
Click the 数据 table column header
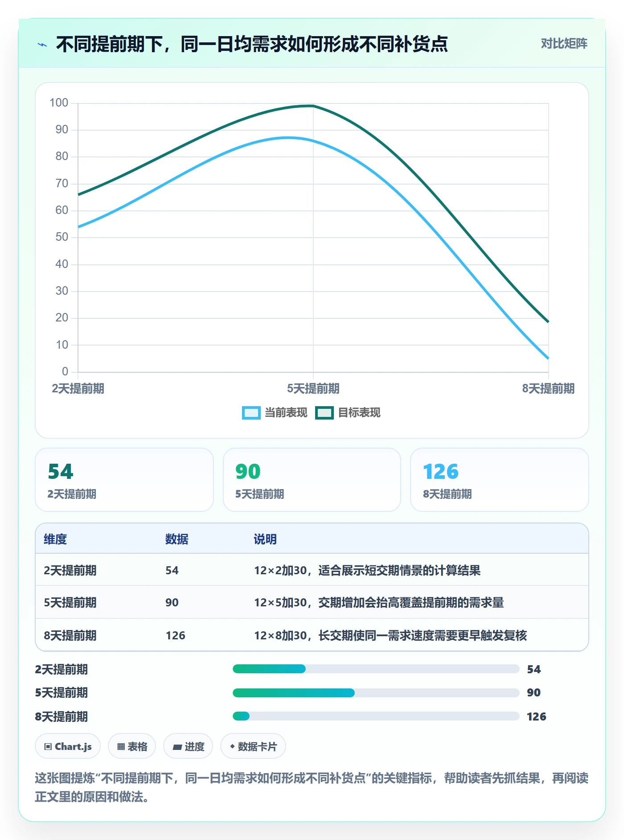tap(177, 539)
